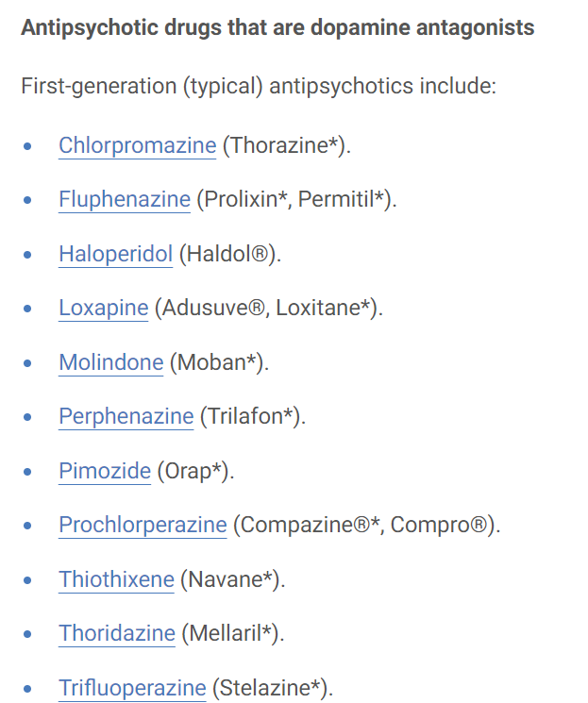
Task: Open the Loxapine link
Action: pos(103,309)
